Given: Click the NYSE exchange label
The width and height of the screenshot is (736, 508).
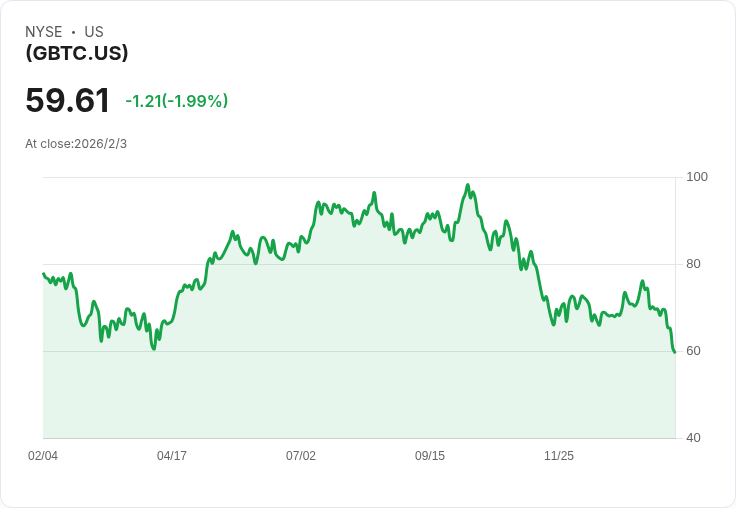Looking at the screenshot, I should pyautogui.click(x=44, y=32).
